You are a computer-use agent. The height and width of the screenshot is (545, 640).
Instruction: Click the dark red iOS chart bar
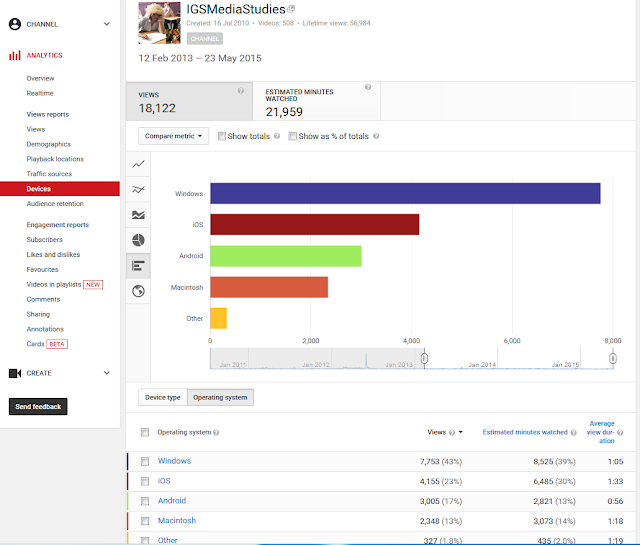[315, 224]
